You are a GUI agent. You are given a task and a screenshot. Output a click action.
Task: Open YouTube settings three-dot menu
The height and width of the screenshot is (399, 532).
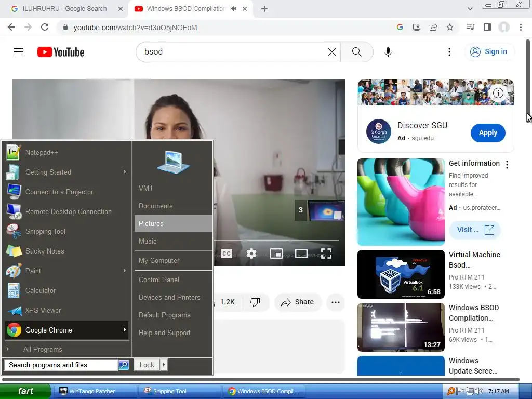[x=449, y=52]
